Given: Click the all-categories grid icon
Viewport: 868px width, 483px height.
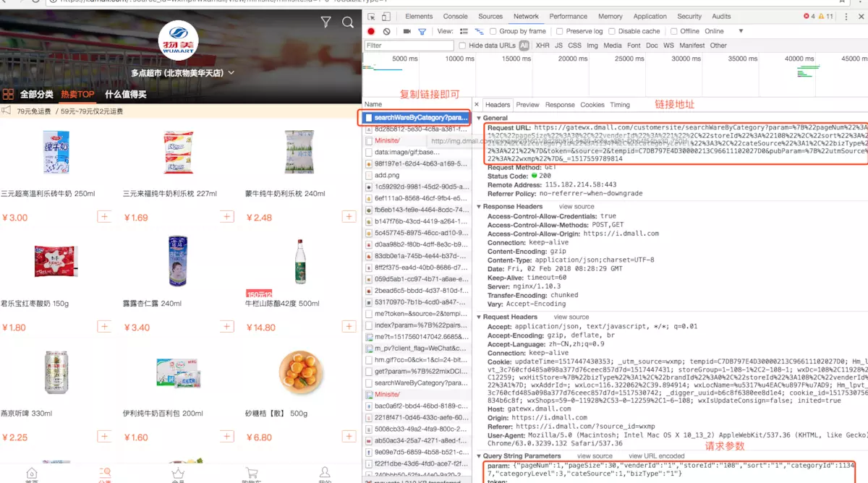Looking at the screenshot, I should tap(9, 95).
